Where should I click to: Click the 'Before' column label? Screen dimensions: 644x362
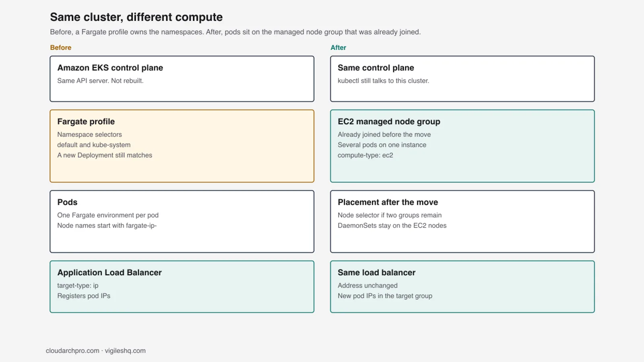pos(60,47)
